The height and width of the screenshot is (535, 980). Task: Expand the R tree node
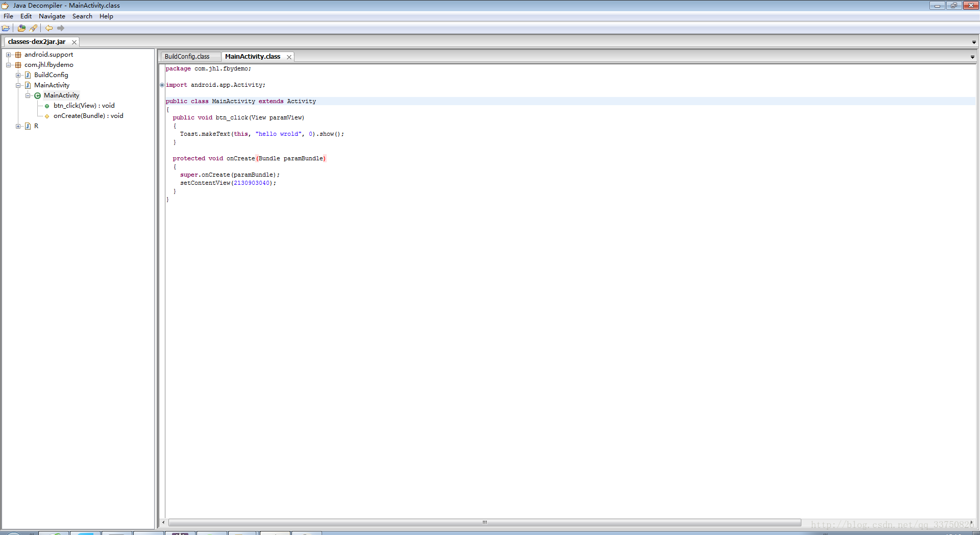[18, 126]
